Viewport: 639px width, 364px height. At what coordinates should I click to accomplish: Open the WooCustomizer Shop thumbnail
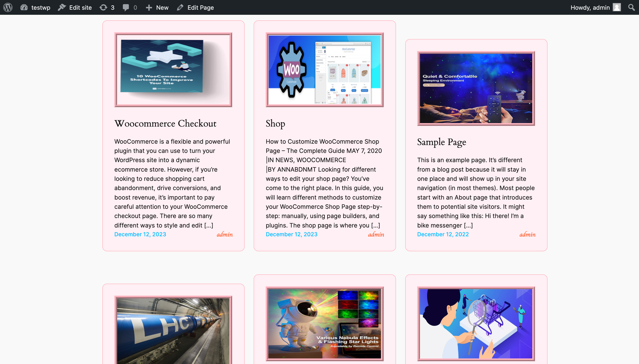click(x=325, y=70)
